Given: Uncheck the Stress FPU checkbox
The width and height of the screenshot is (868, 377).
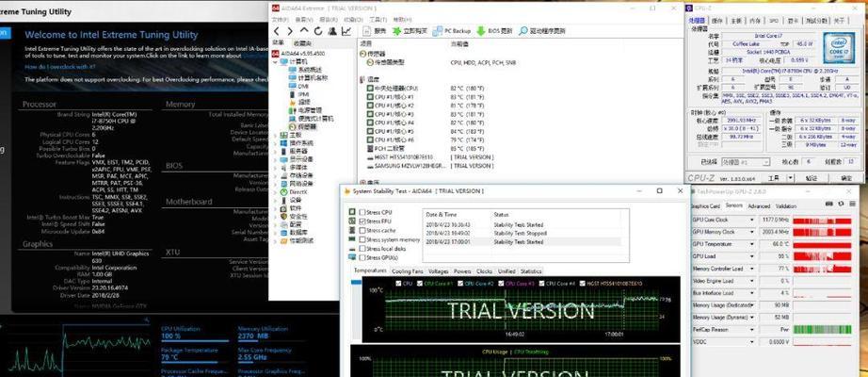Looking at the screenshot, I should coord(362,221).
